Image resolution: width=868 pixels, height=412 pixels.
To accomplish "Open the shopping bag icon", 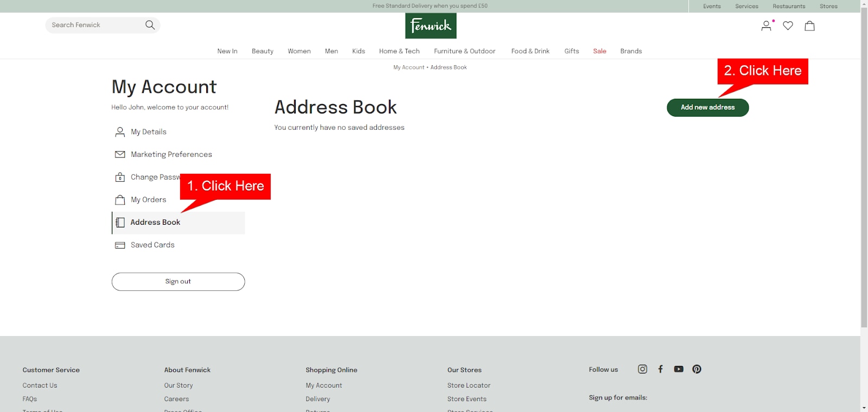I will [809, 26].
